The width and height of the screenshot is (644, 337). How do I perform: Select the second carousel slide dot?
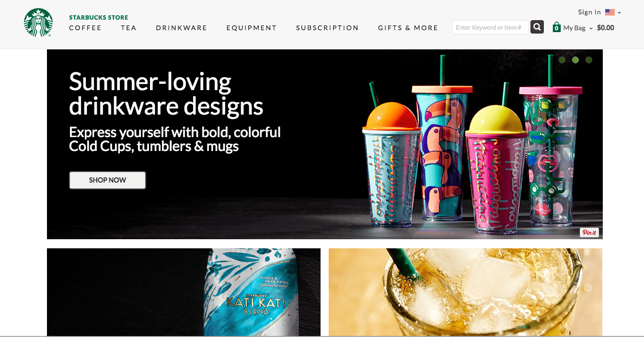(575, 60)
